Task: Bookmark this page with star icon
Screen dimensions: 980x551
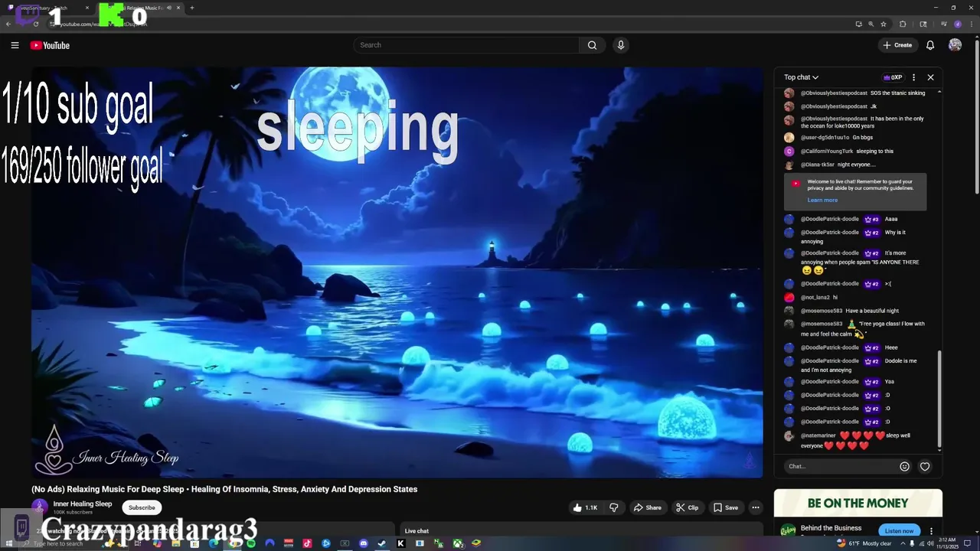Action: [x=884, y=24]
